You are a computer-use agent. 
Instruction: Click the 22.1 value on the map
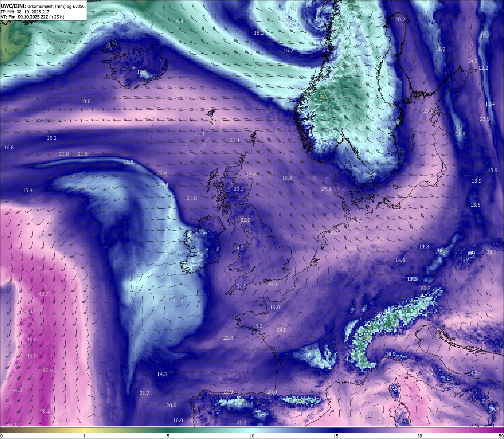pos(235,140)
